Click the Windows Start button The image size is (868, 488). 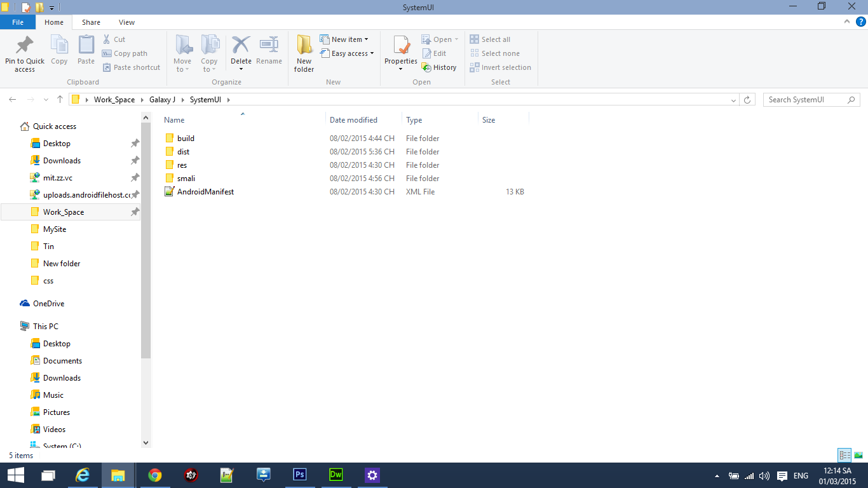15,475
